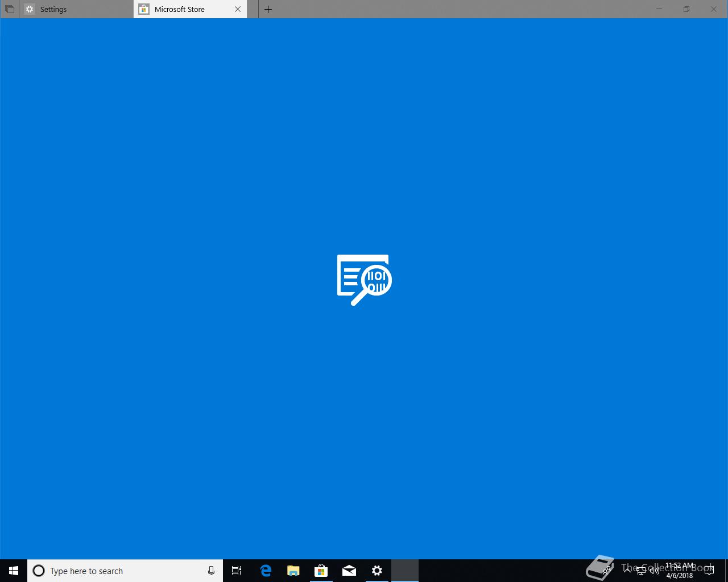Open the tab overview icon at top left
This screenshot has height=582, width=728.
[x=10, y=9]
